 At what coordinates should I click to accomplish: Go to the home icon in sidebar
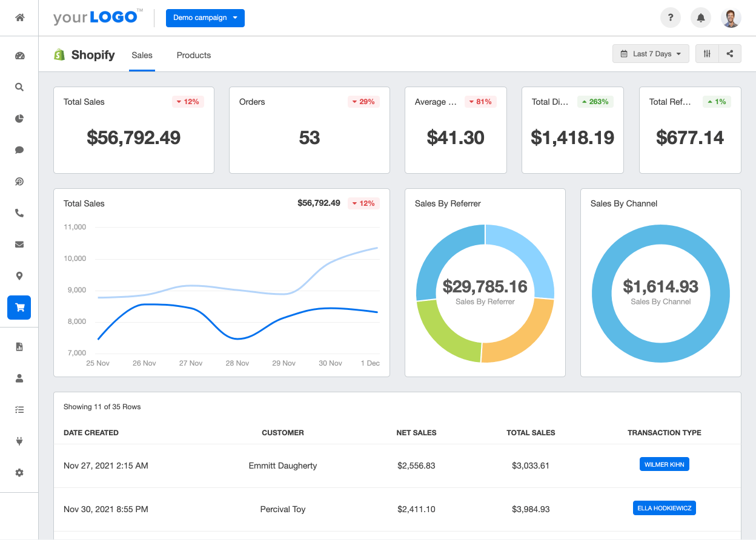tap(19, 18)
